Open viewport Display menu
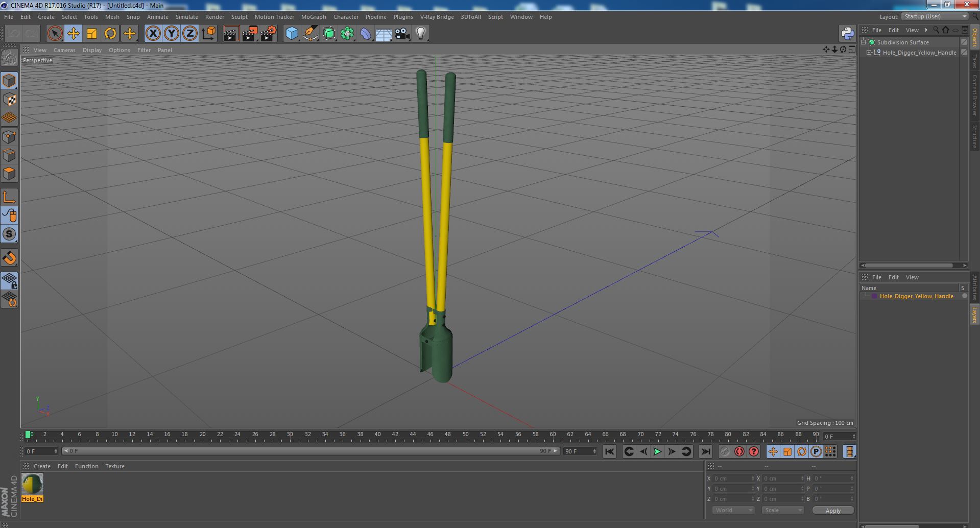Image resolution: width=980 pixels, height=528 pixels. [92, 50]
